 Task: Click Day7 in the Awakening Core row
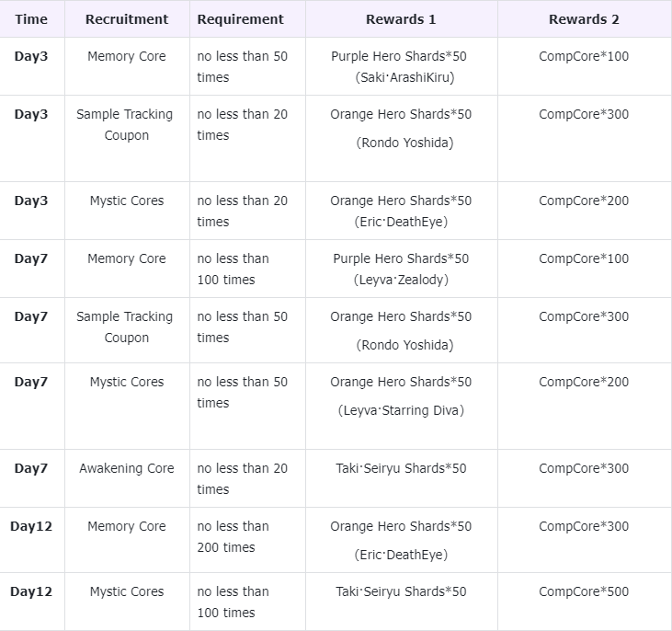31,468
